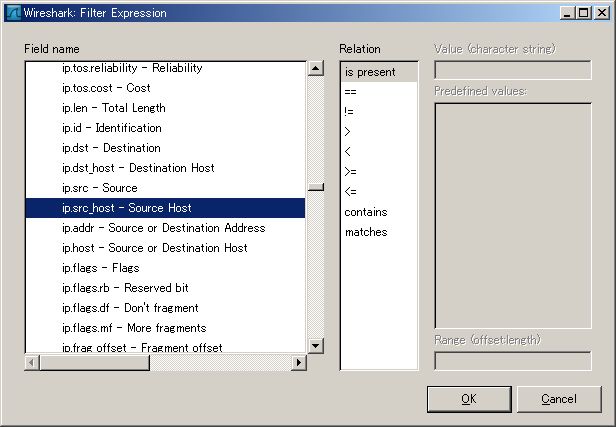Click the Wireshark shark-fin title icon
Screen dimensions: 616x427
pos(14,13)
